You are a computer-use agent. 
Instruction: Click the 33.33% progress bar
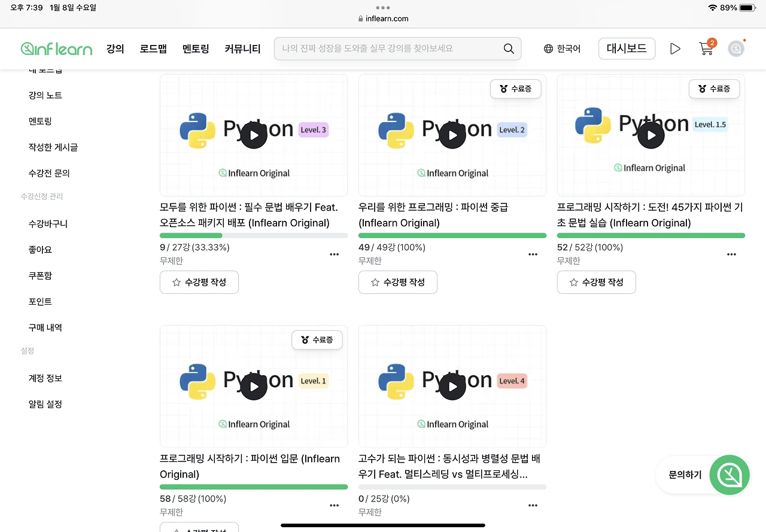pyautogui.click(x=254, y=236)
